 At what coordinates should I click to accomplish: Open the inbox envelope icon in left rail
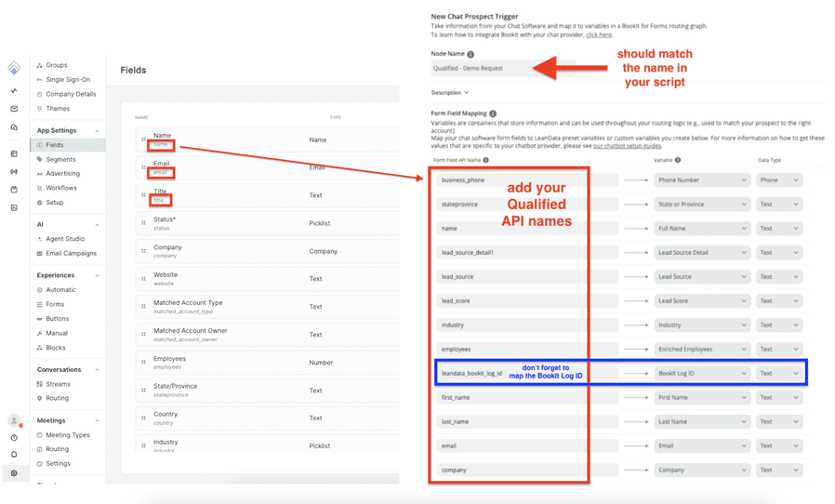(x=14, y=109)
